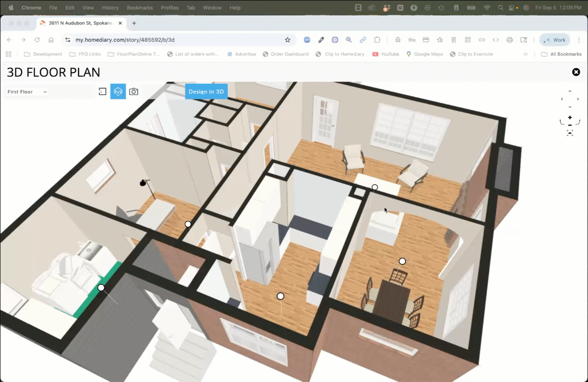Viewport: 588px width, 382px height.
Task: Open the View menu in menu bar
Action: click(x=88, y=8)
